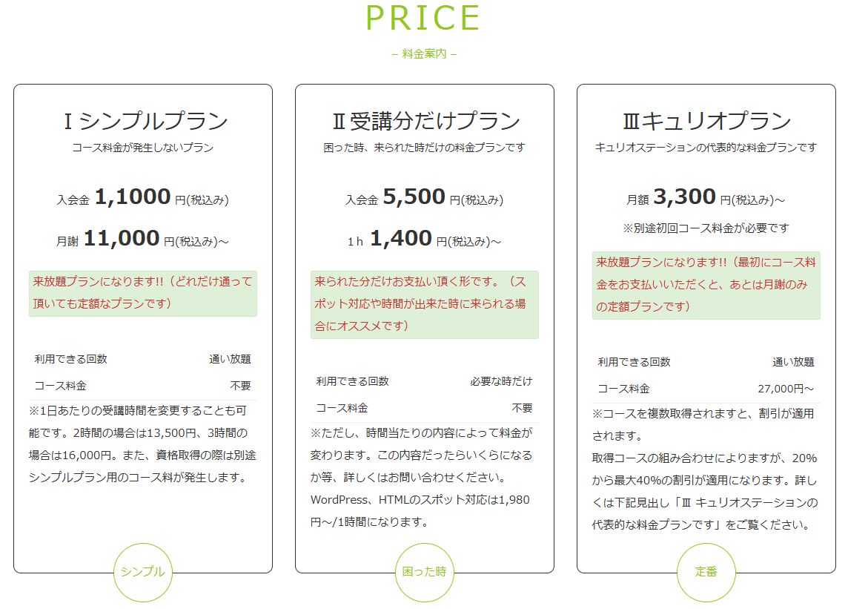
Task: Select the Ⅲキュリオプラン heading
Action: [706, 121]
